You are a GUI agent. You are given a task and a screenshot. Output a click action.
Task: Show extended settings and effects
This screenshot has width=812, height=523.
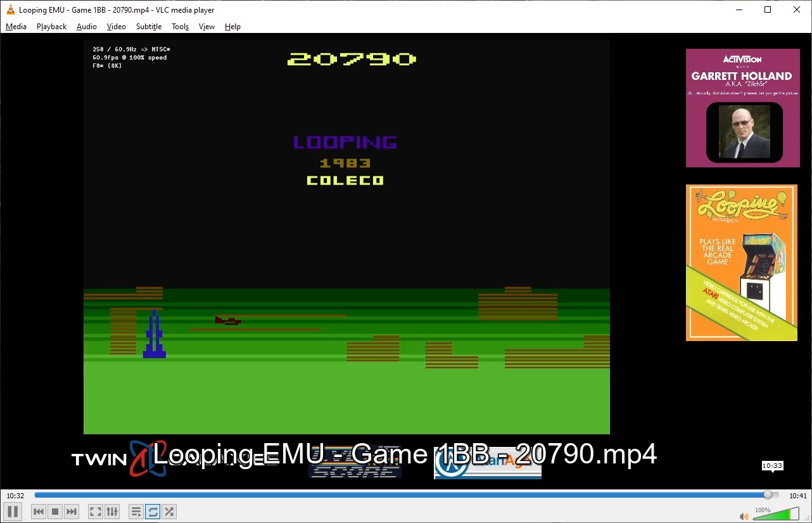tap(111, 512)
